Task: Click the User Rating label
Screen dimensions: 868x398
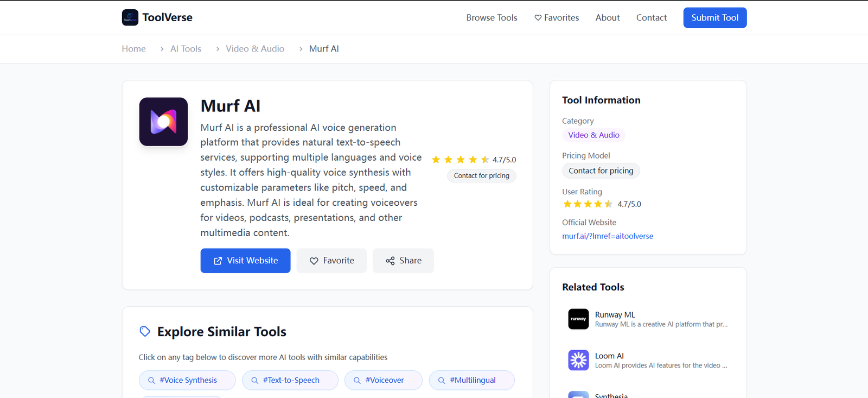Action: 582,192
